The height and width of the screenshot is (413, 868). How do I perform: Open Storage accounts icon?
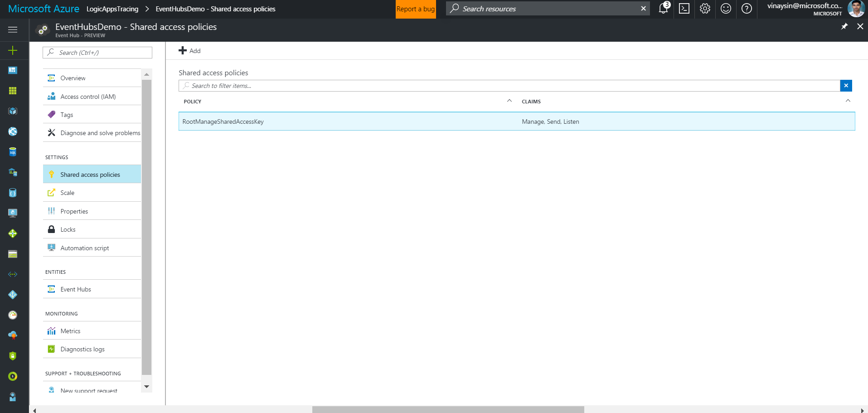point(13,254)
